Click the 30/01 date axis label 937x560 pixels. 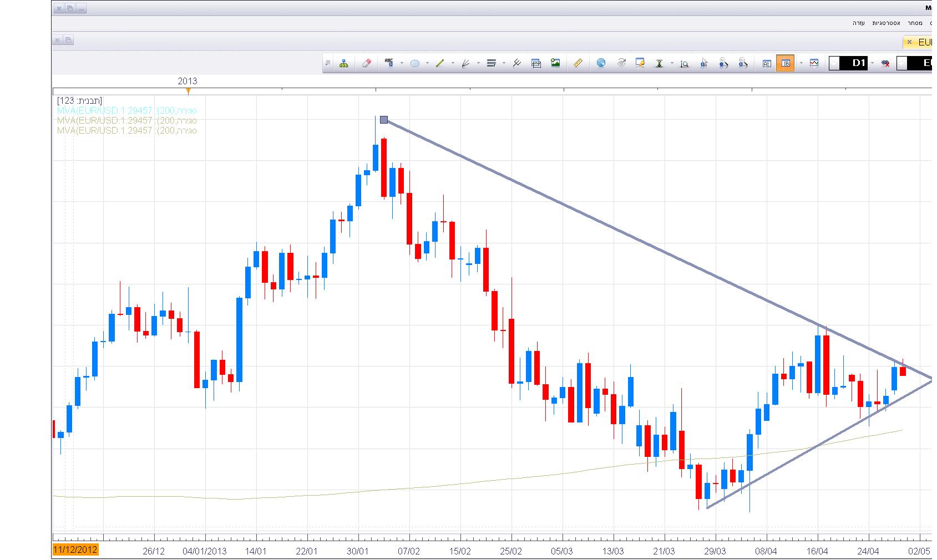[358, 551]
